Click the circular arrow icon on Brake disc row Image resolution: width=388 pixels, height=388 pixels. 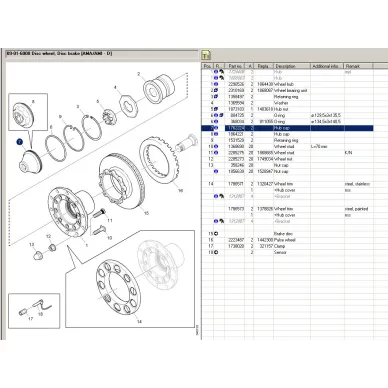215,234
